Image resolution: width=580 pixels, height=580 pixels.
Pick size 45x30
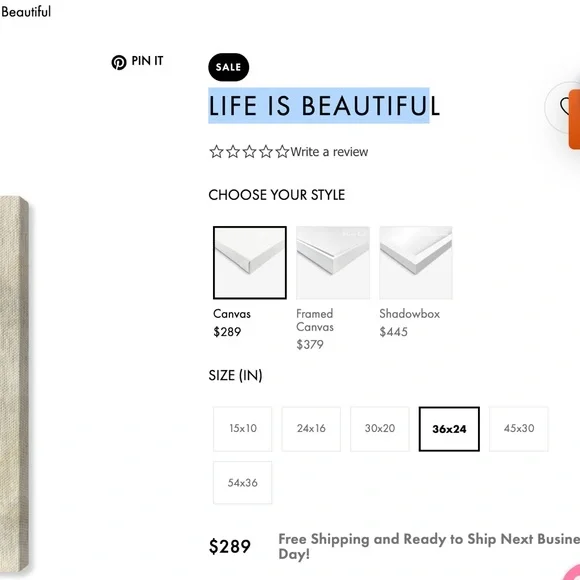coord(519,429)
